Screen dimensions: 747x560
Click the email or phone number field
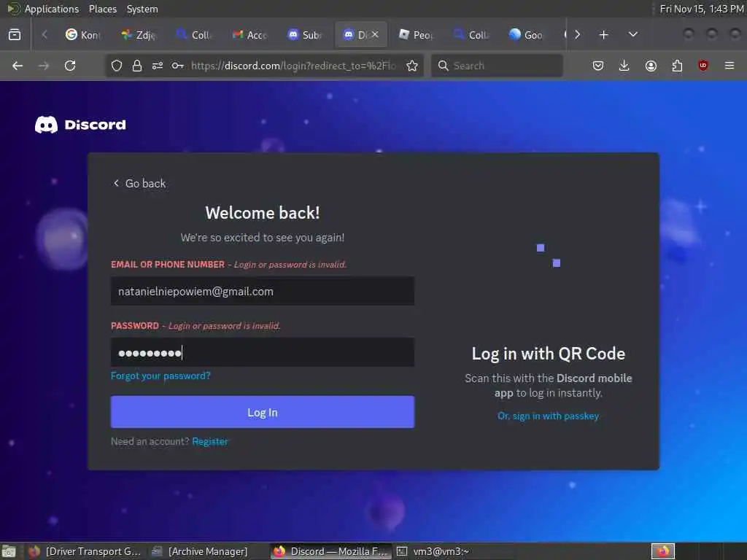tap(263, 291)
